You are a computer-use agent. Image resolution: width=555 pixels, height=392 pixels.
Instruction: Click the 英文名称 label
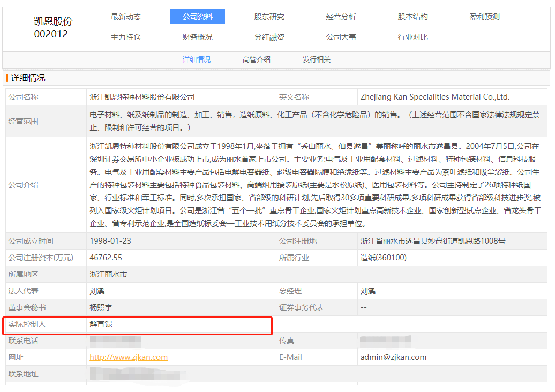pyautogui.click(x=294, y=97)
